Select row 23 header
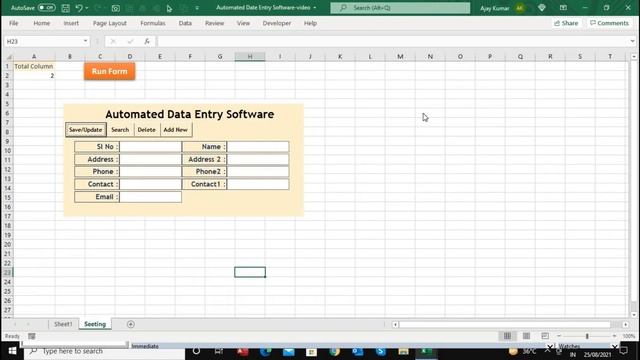640x360 pixels. pyautogui.click(x=7, y=272)
